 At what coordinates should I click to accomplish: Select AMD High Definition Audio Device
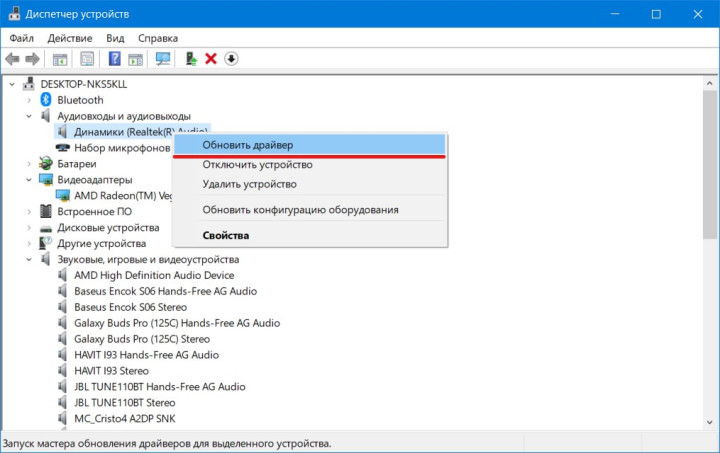click(x=154, y=275)
